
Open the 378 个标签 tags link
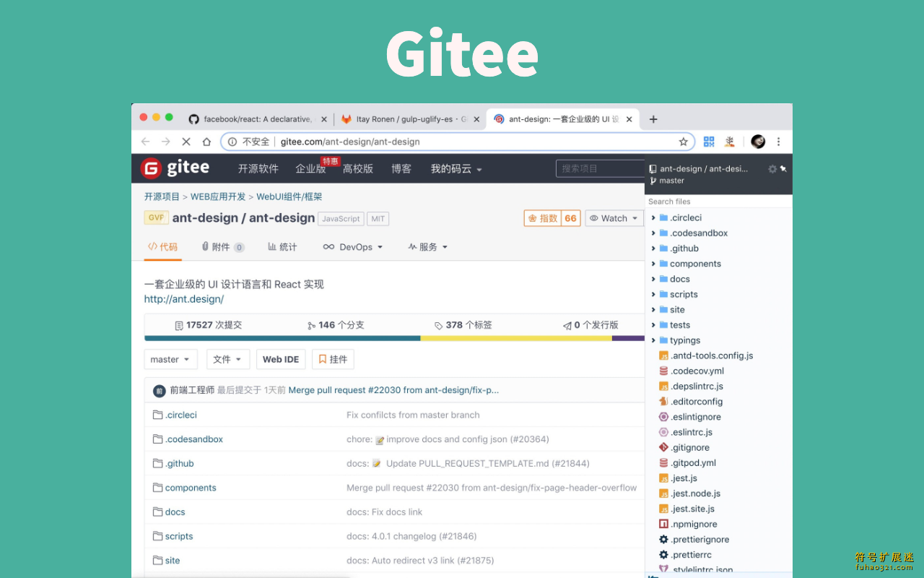463,325
